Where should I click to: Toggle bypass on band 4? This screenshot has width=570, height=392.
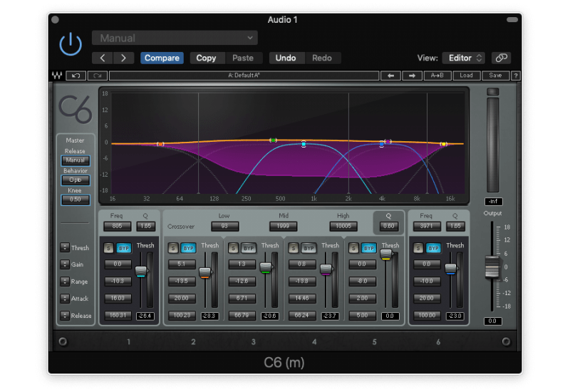point(309,248)
